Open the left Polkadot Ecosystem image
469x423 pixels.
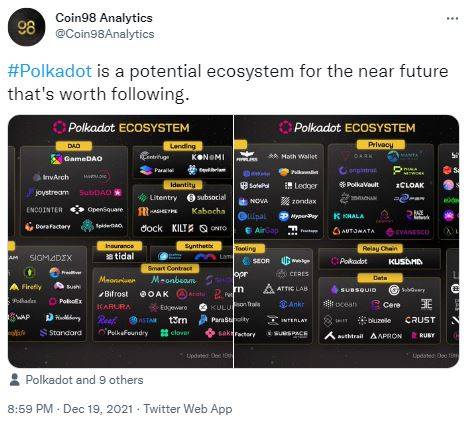pyautogui.click(x=120, y=241)
